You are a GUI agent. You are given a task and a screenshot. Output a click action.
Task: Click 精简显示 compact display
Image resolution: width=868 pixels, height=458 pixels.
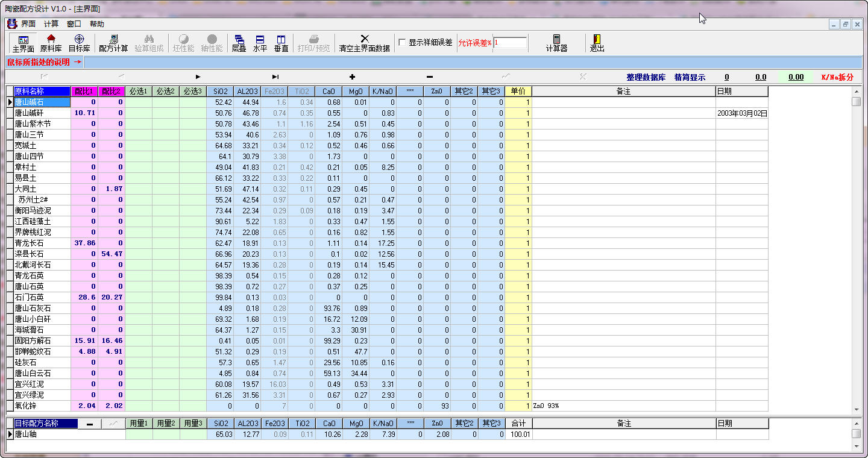[x=690, y=77]
